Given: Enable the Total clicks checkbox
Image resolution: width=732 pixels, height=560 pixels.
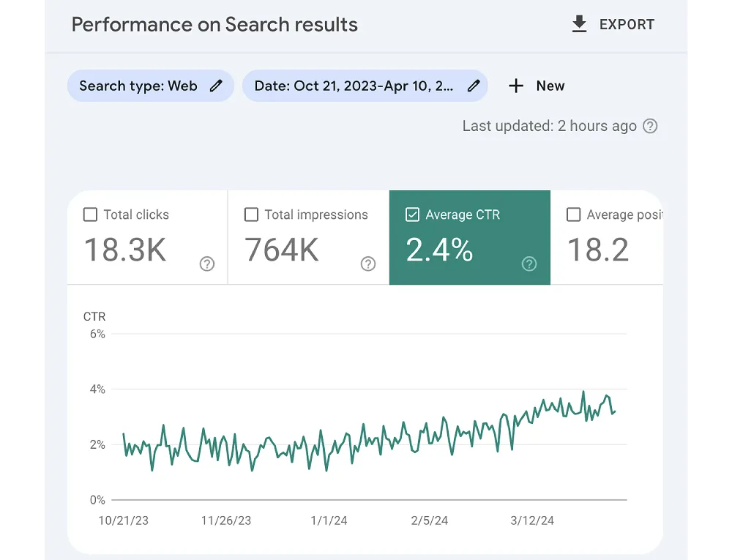Looking at the screenshot, I should tap(91, 214).
